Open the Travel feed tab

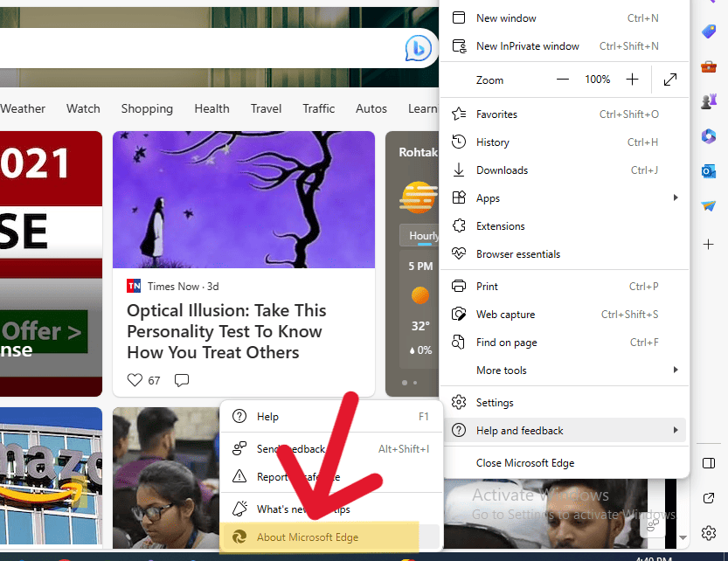pos(266,108)
